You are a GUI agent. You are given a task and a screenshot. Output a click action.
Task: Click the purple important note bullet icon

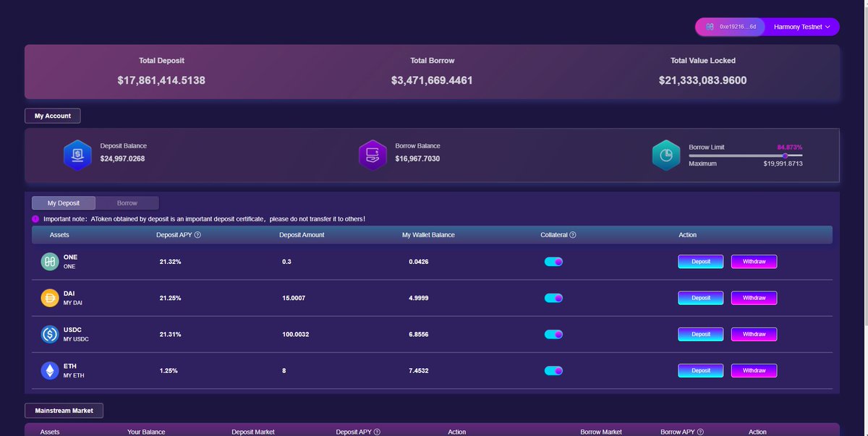pos(36,218)
